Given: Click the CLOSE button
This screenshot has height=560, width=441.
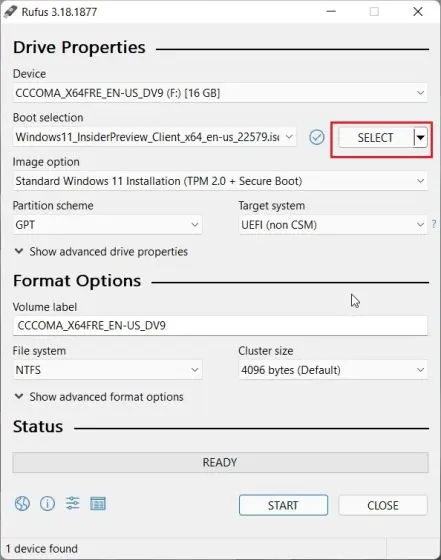Looking at the screenshot, I should 383,505.
